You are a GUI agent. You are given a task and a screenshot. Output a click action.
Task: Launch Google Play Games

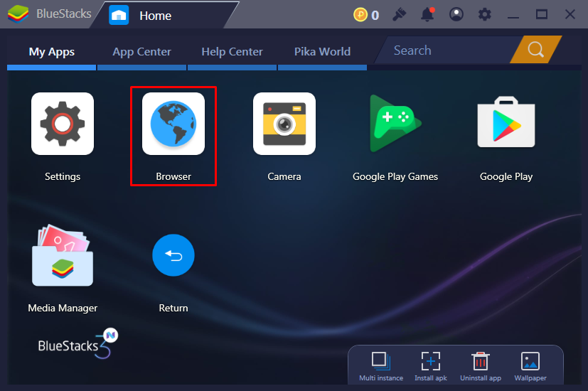(395, 124)
